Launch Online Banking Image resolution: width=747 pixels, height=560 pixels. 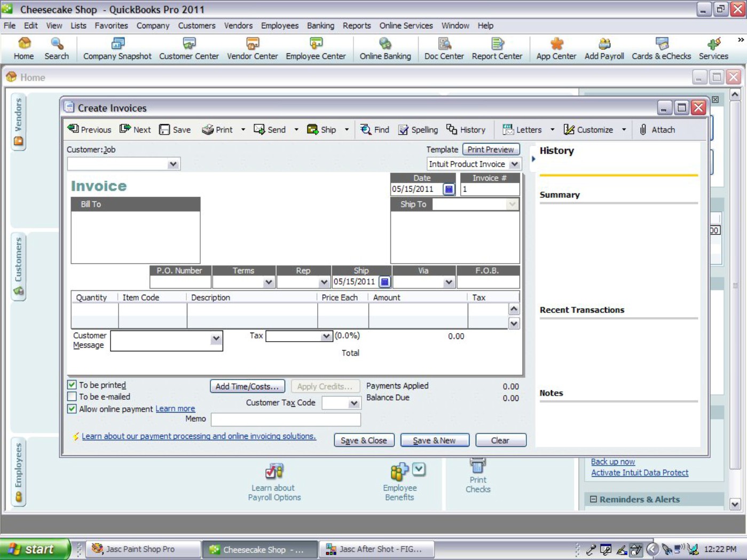click(385, 49)
